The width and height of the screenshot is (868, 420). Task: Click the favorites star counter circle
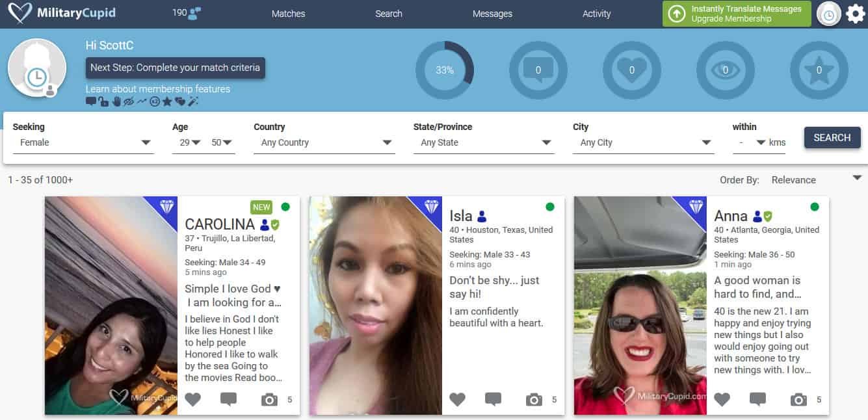click(x=819, y=70)
